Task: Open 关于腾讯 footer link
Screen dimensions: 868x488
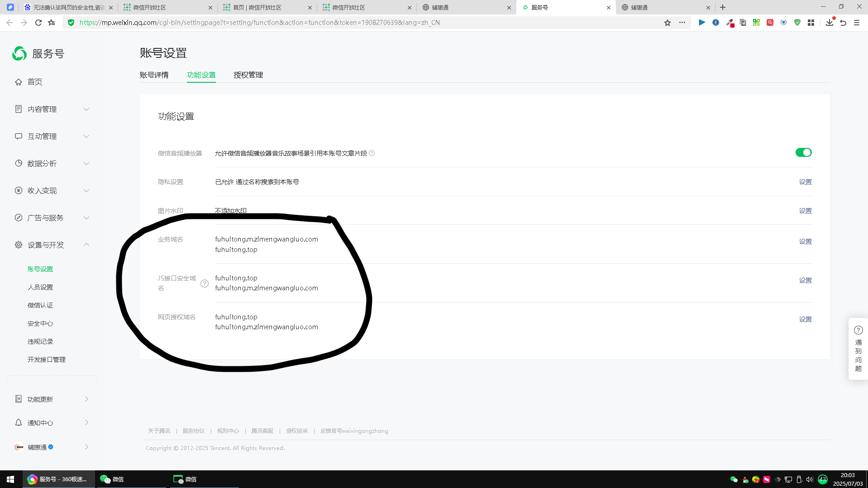Action: [x=159, y=431]
